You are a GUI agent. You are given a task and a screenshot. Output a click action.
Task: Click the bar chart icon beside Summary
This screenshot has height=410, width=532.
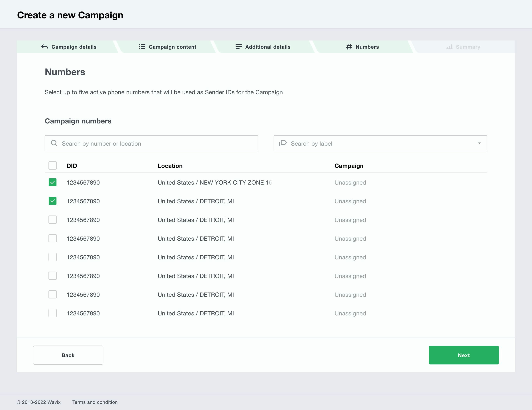449,47
